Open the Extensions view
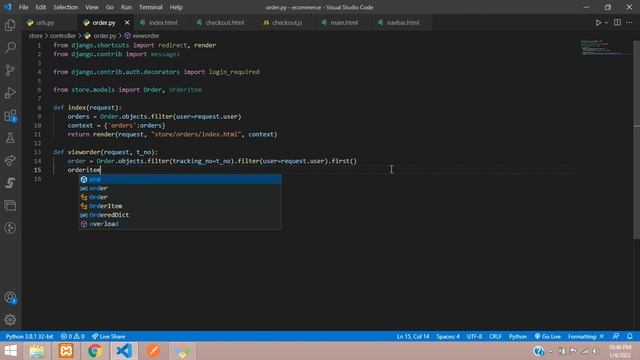Screen dimensions: 640x360 (x=10, y=116)
